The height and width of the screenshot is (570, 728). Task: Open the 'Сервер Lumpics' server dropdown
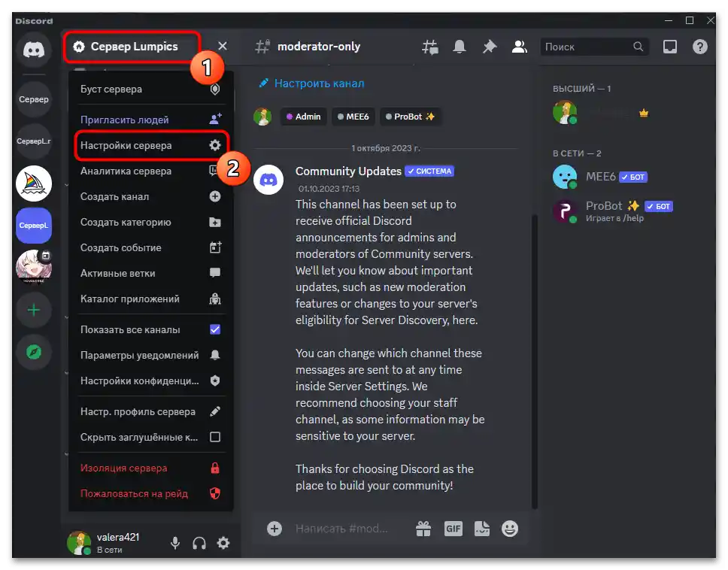click(132, 47)
